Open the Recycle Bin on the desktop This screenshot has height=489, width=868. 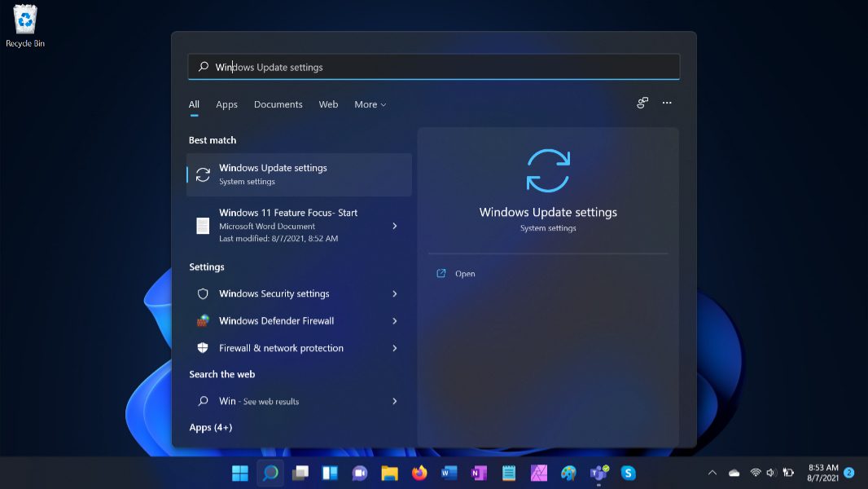click(25, 24)
